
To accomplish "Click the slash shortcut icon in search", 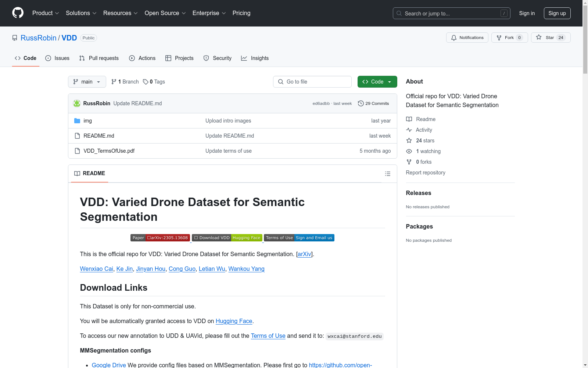I will click(504, 13).
